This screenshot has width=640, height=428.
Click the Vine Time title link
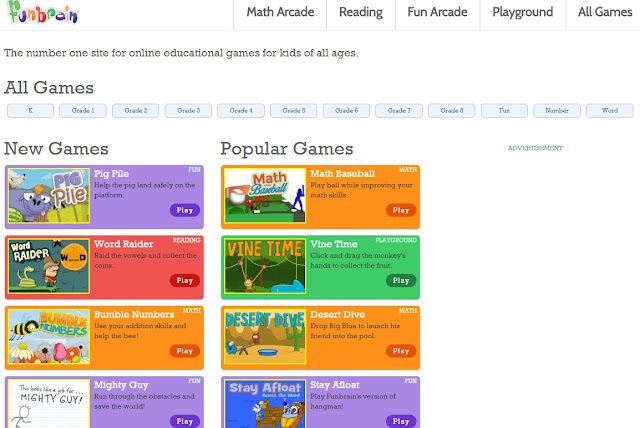(334, 244)
